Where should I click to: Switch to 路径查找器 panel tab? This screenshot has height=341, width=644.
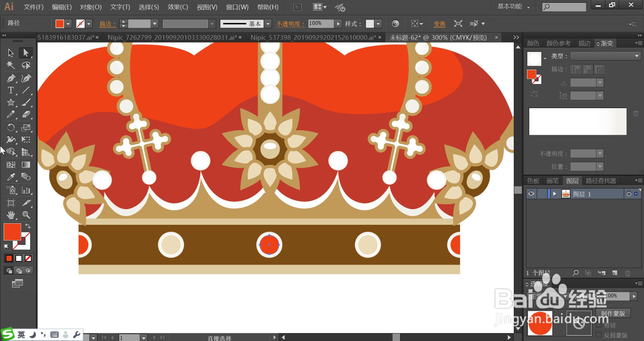601,181
